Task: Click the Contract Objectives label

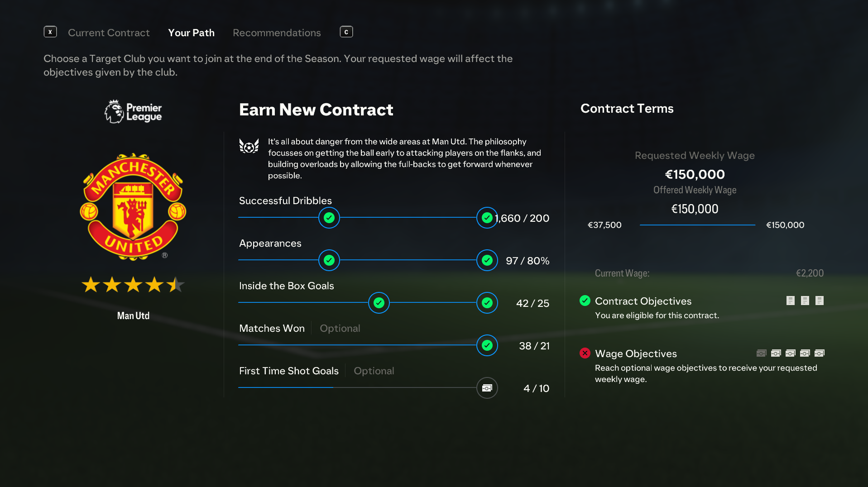Action: (643, 301)
